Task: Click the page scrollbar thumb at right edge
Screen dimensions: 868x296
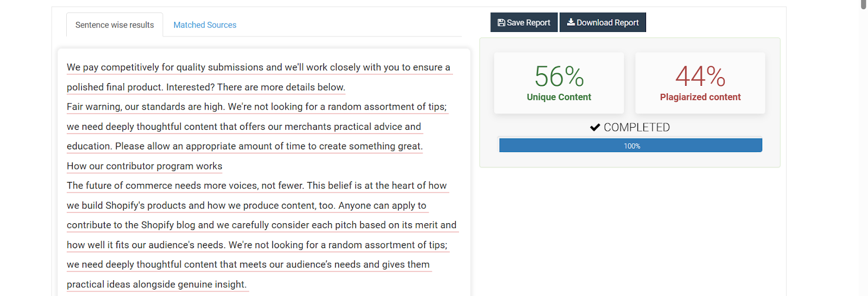Action: 863,4
